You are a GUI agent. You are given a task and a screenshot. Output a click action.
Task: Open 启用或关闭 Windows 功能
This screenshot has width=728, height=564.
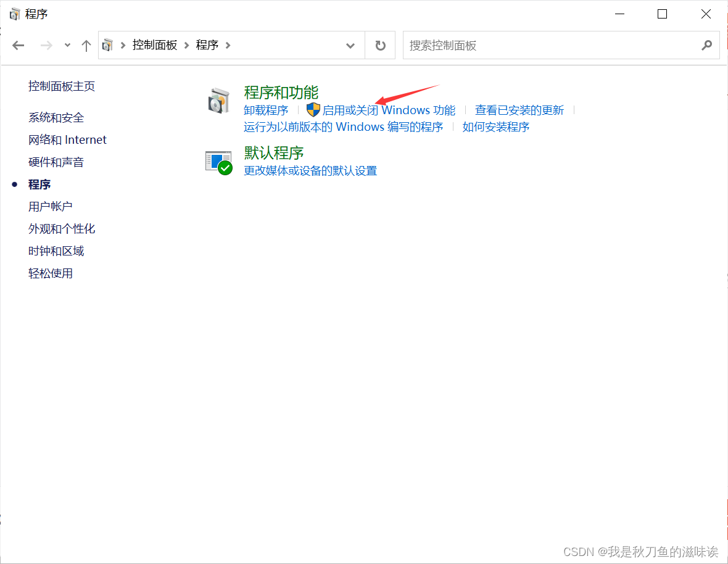coord(389,110)
